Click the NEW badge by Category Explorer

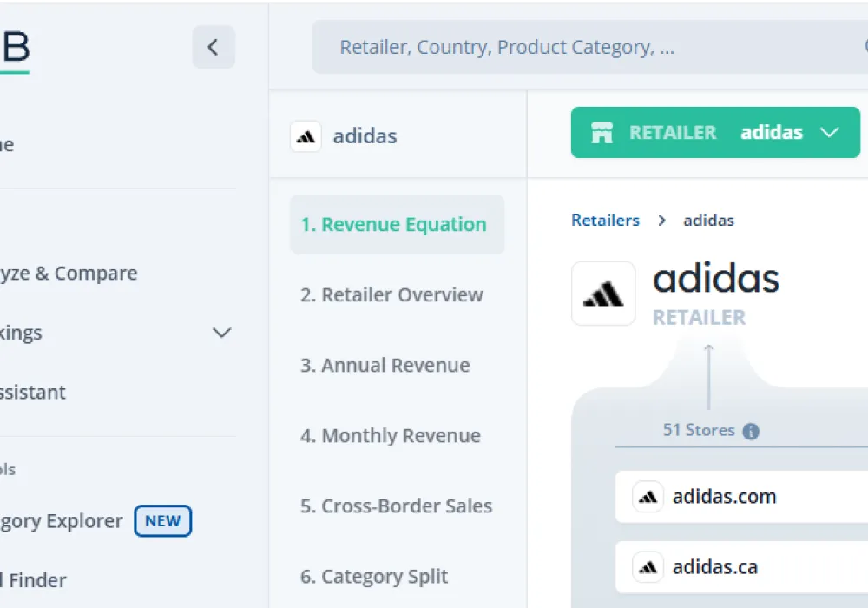(x=162, y=521)
